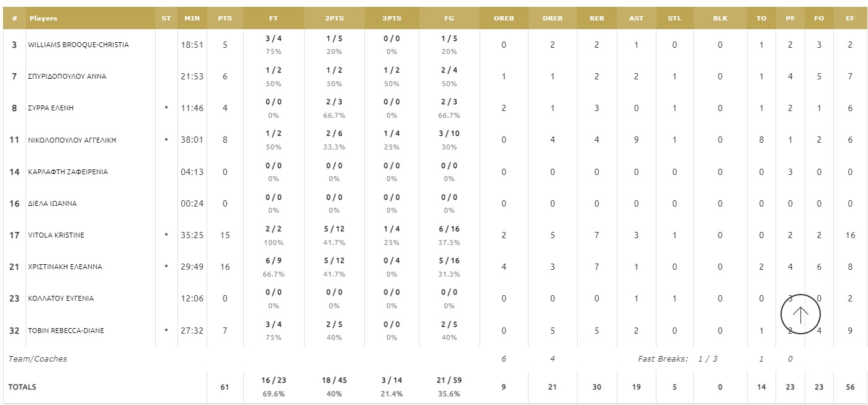Select player ΧΡΙΣΤΙΝΑΚΗ ΕΛΕΑΝΝΑ
868x405 pixels.
pyautogui.click(x=65, y=267)
